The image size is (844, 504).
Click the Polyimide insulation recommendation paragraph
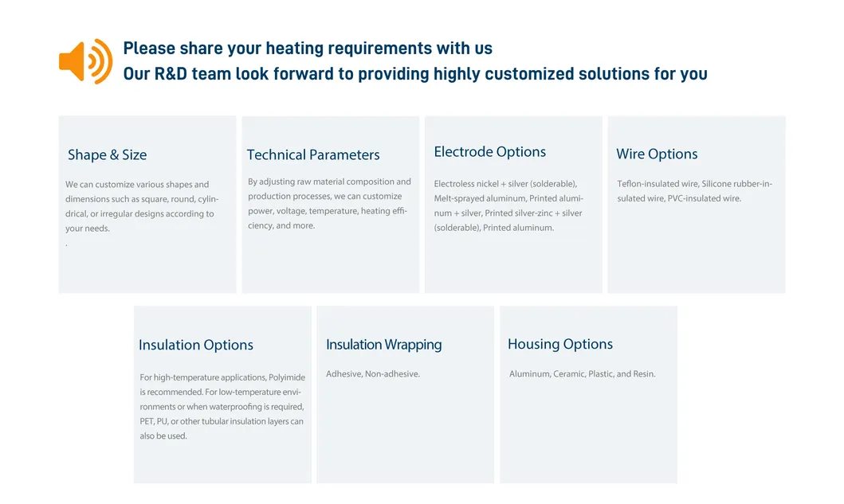[x=222, y=407]
